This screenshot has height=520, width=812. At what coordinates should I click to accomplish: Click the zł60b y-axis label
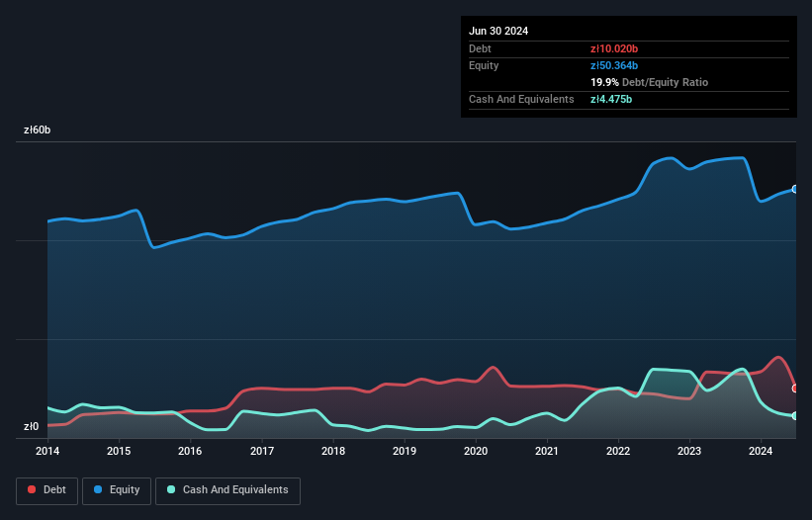37,130
